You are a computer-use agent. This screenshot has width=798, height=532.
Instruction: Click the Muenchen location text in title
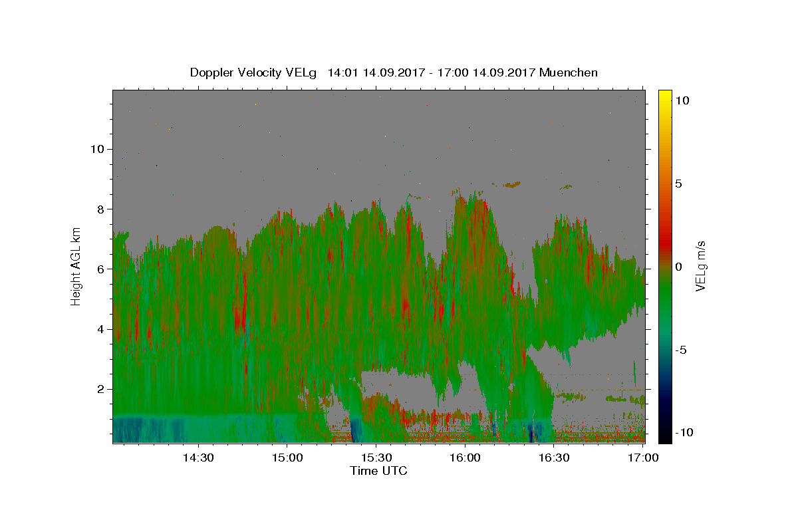(569, 72)
